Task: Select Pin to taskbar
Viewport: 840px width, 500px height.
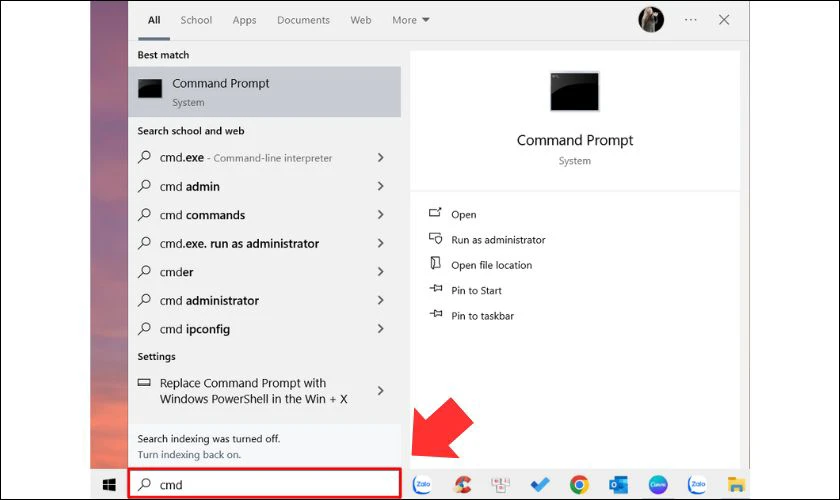Action: pos(482,316)
